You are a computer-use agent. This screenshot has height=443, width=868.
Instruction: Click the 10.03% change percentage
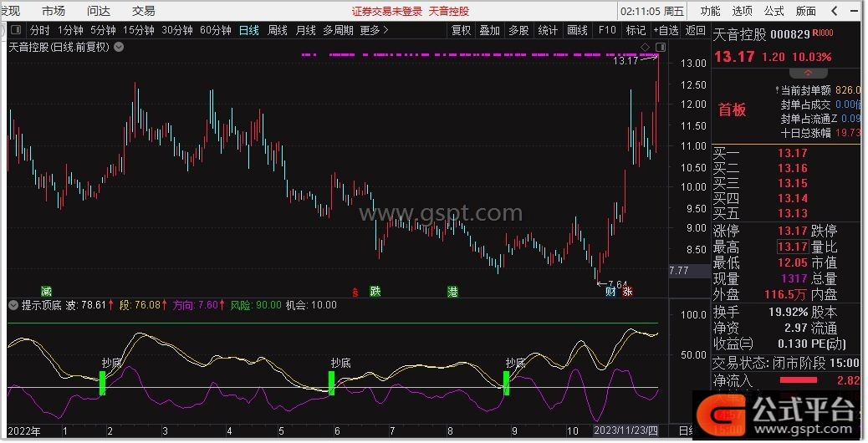(812, 57)
